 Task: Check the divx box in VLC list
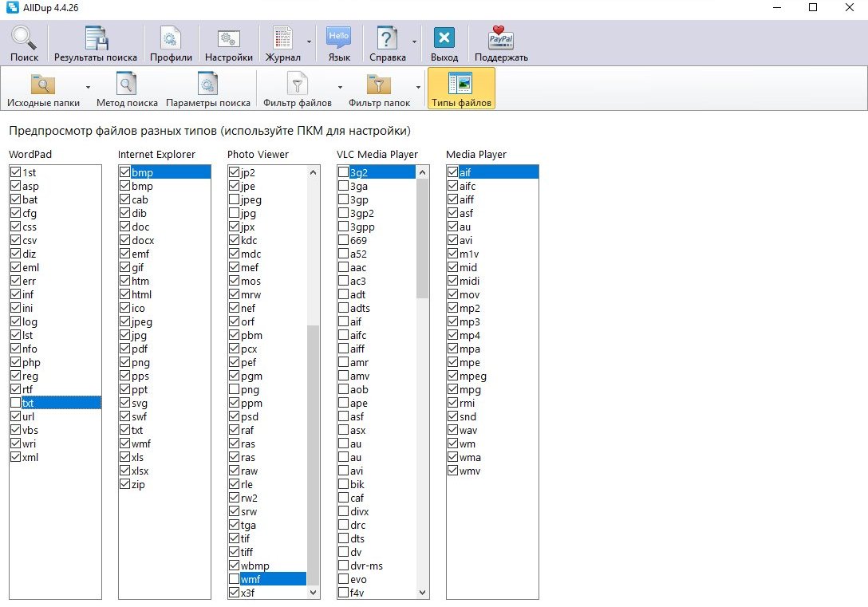tap(343, 511)
